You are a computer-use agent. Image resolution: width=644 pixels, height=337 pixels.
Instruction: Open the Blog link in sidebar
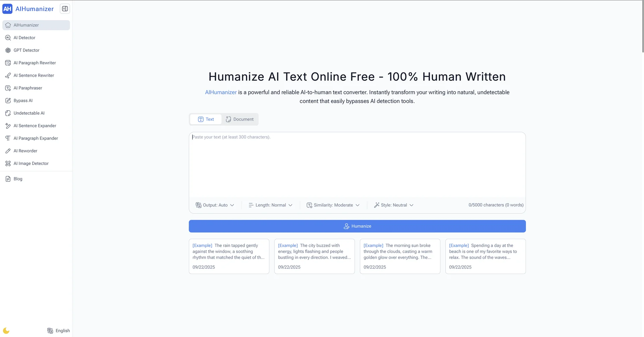click(x=36, y=179)
